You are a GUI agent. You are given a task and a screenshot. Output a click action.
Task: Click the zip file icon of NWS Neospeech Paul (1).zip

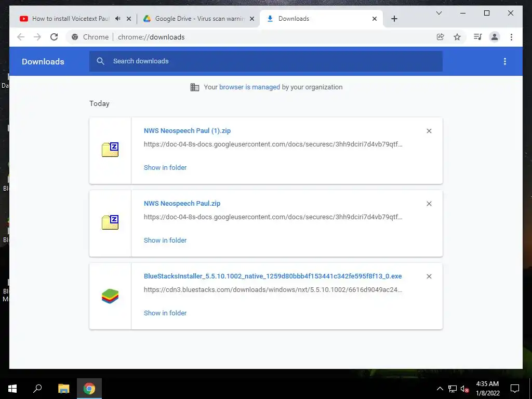tap(110, 150)
